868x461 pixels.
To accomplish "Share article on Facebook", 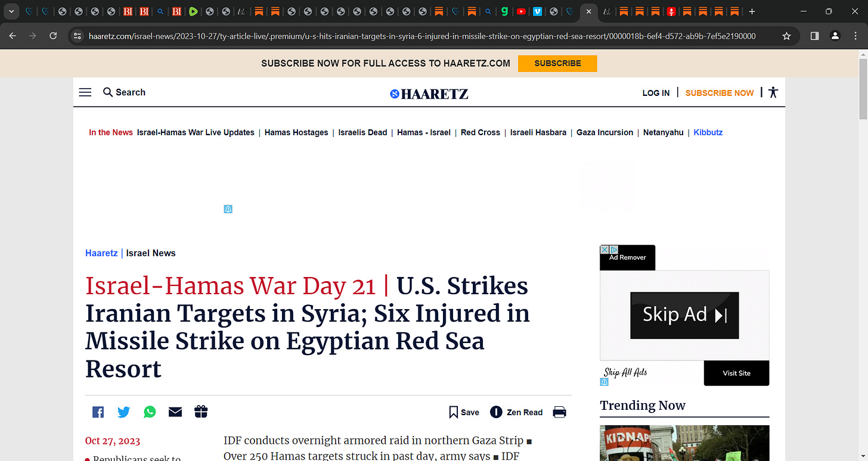I will click(x=98, y=412).
